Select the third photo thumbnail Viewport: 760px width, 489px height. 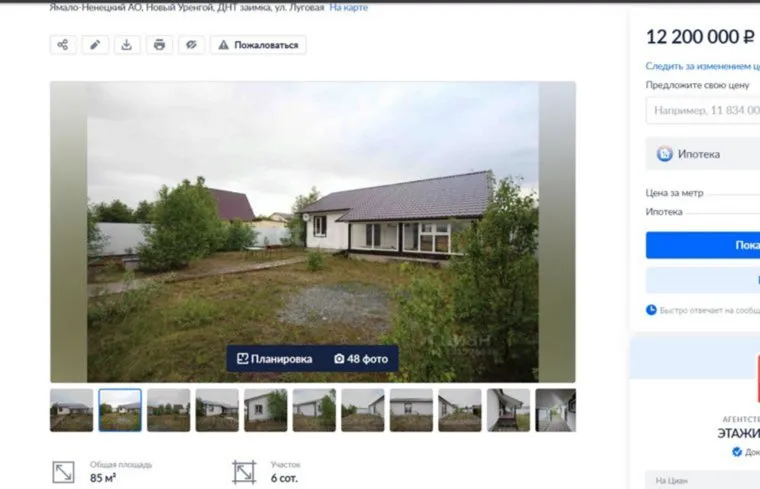pyautogui.click(x=169, y=410)
